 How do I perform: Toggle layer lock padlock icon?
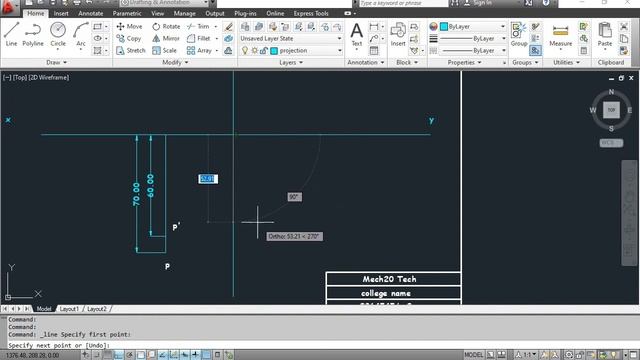click(x=264, y=51)
